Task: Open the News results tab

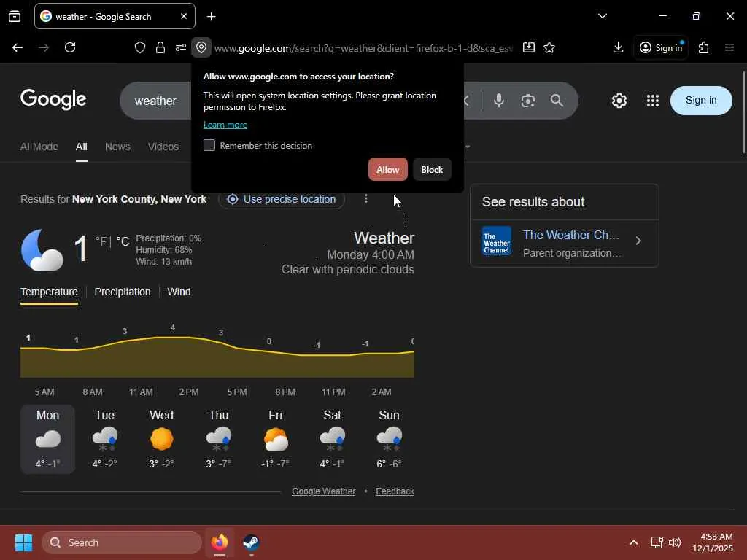Action: coord(117,147)
